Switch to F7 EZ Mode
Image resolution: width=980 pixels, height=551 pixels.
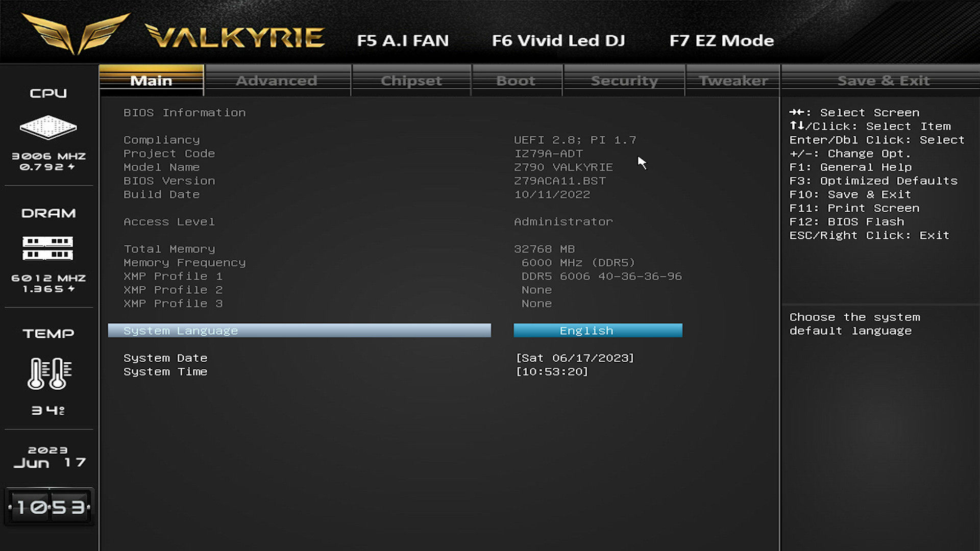tap(721, 40)
